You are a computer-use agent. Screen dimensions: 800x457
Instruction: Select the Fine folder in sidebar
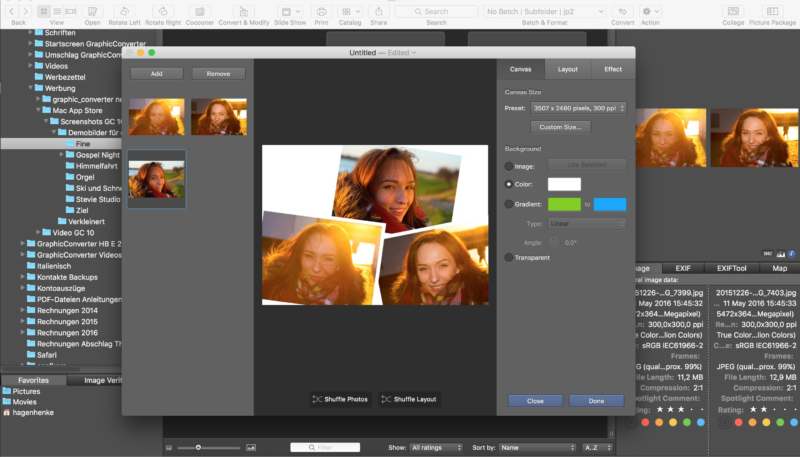click(83, 143)
